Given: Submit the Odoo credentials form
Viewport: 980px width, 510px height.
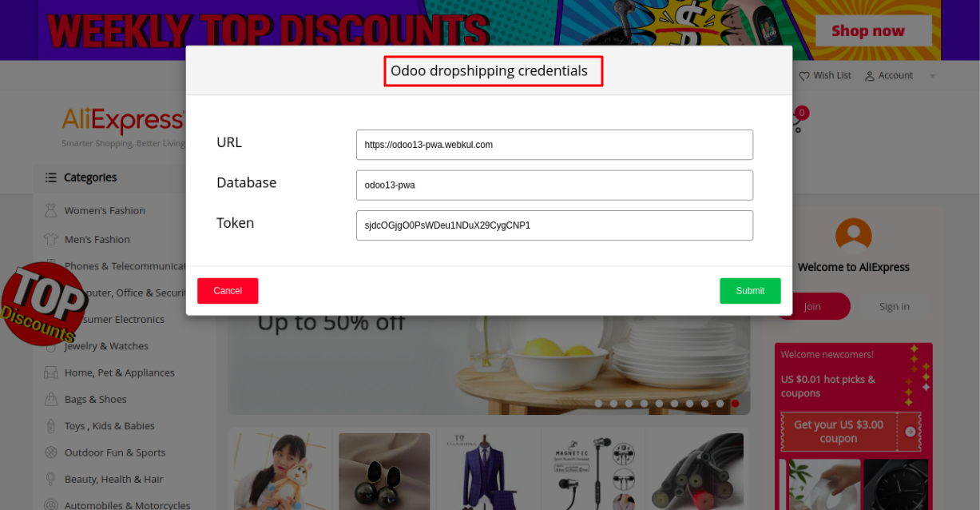Looking at the screenshot, I should coord(750,291).
